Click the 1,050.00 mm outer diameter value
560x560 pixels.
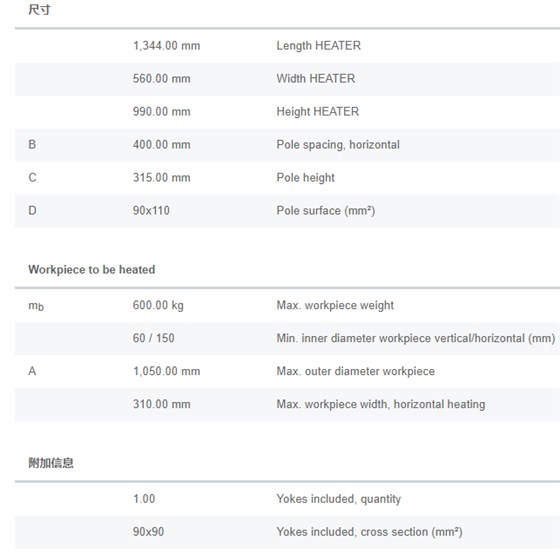(x=166, y=371)
